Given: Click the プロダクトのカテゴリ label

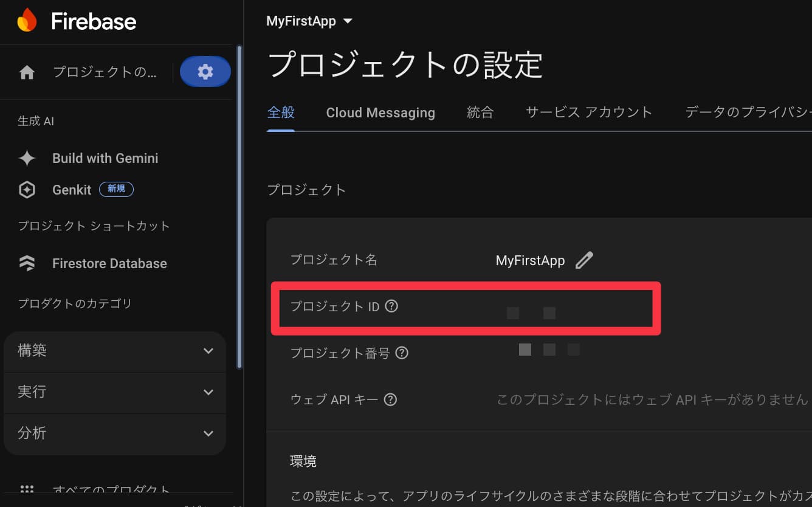Looking at the screenshot, I should click(x=75, y=303).
